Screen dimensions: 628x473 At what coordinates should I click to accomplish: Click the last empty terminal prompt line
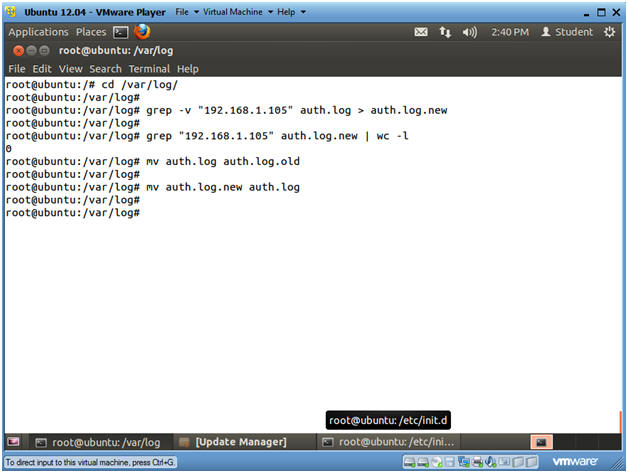(72, 213)
